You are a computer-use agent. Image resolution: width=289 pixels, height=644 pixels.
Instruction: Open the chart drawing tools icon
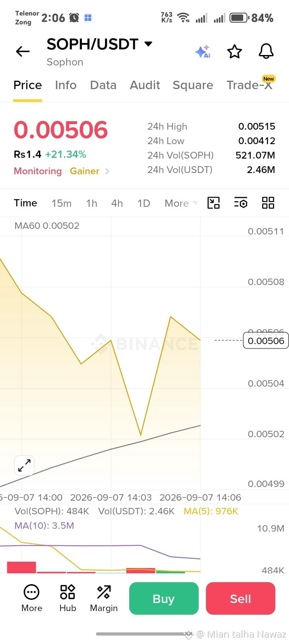click(214, 203)
